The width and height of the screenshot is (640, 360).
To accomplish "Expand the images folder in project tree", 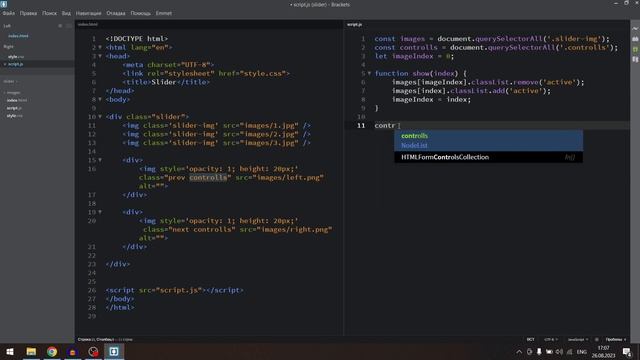I will point(5,93).
